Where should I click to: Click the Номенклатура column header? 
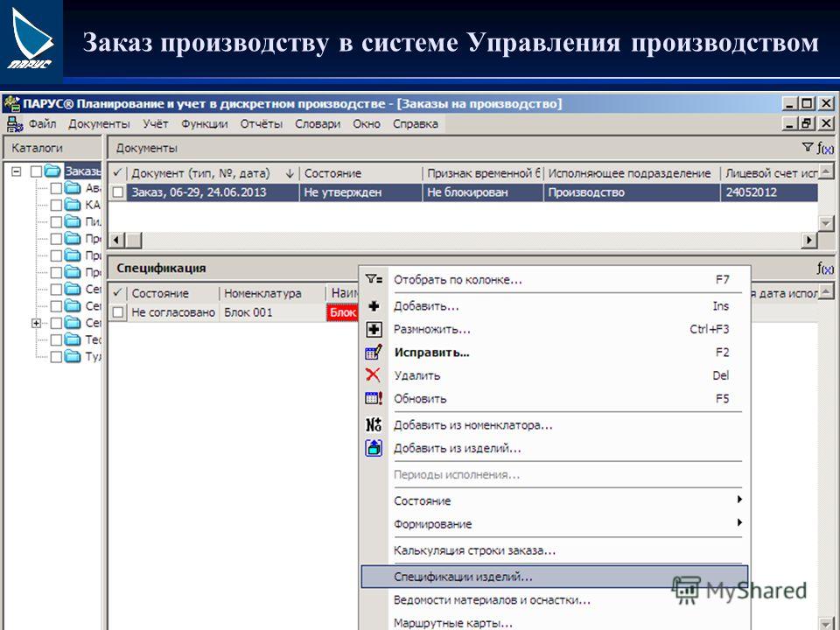click(272, 293)
